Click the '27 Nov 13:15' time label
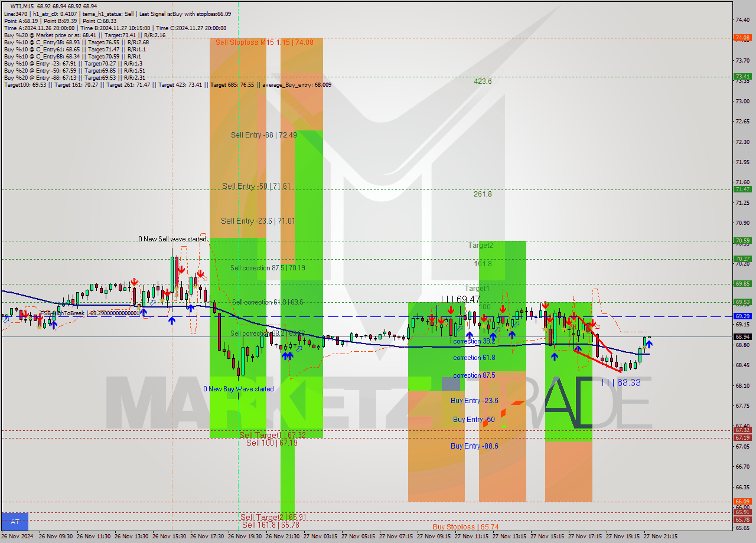This screenshot has width=756, height=543. pyautogui.click(x=510, y=537)
